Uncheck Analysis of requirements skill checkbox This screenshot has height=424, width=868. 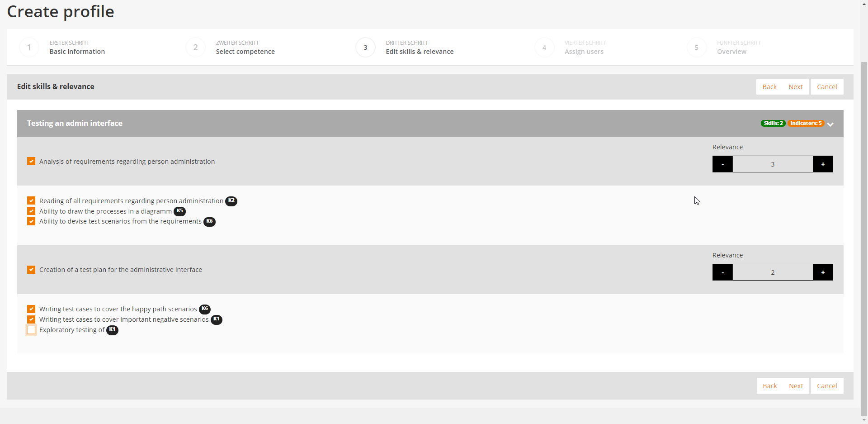[x=31, y=162]
